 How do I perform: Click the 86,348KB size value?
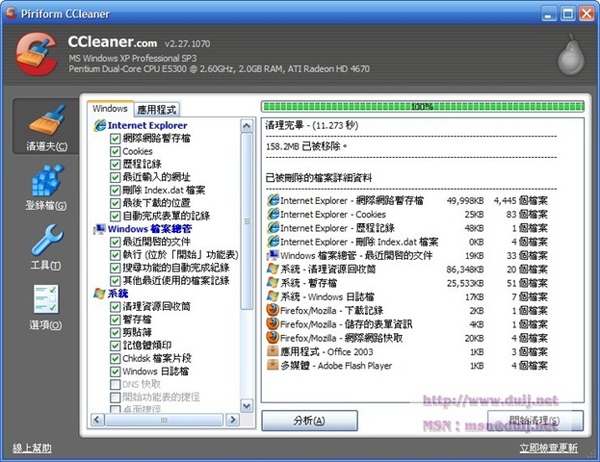coord(465,269)
